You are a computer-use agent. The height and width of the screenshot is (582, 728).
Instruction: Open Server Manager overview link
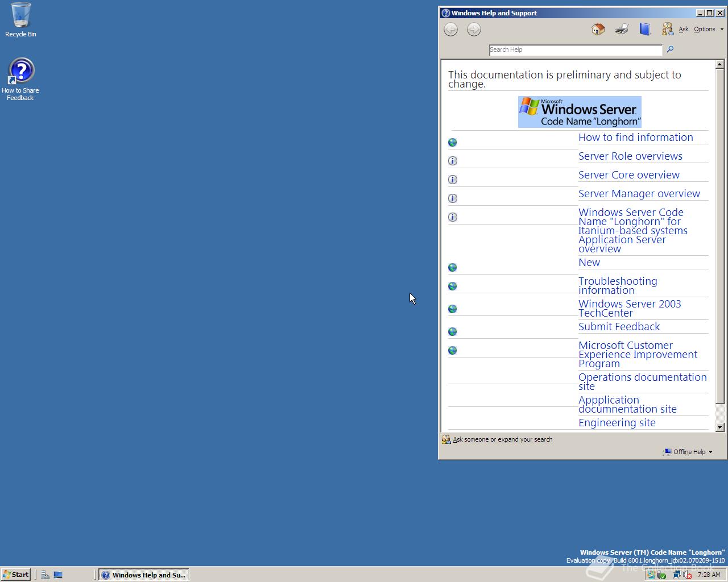pyautogui.click(x=639, y=193)
